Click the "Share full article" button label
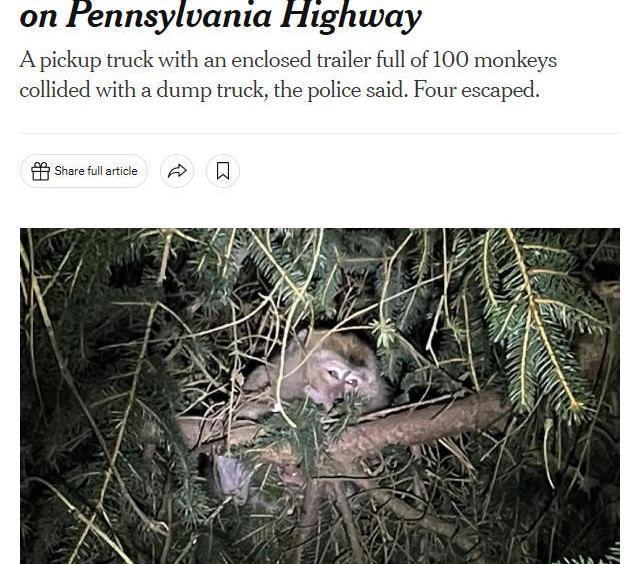Screen dimensions: 642x564 point(96,171)
